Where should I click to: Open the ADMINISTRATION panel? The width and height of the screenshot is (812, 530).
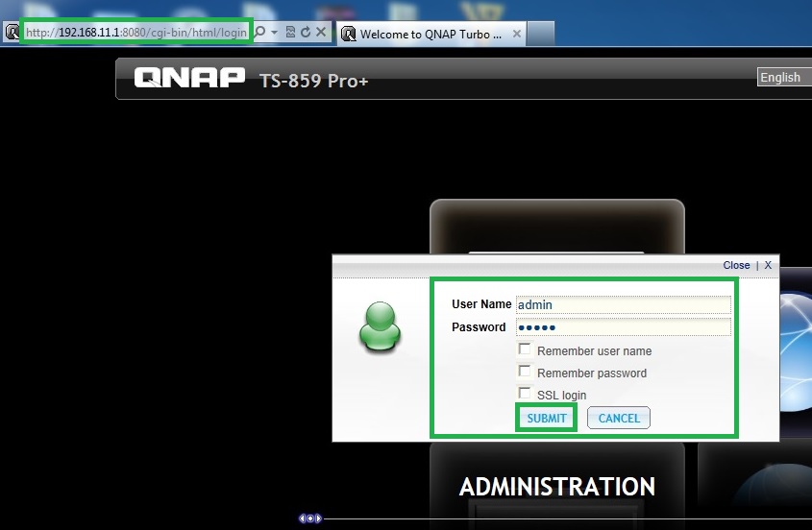pyautogui.click(x=557, y=487)
